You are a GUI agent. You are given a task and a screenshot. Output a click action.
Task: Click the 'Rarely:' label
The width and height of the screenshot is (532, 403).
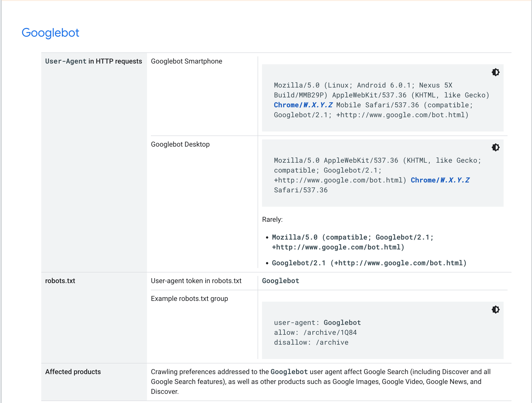(x=272, y=220)
